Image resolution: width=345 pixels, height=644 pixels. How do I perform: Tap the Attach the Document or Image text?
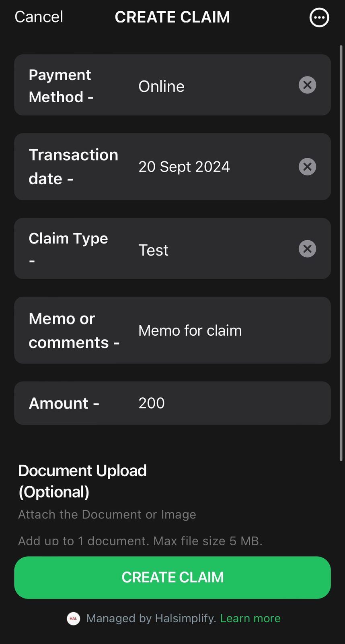tap(107, 514)
